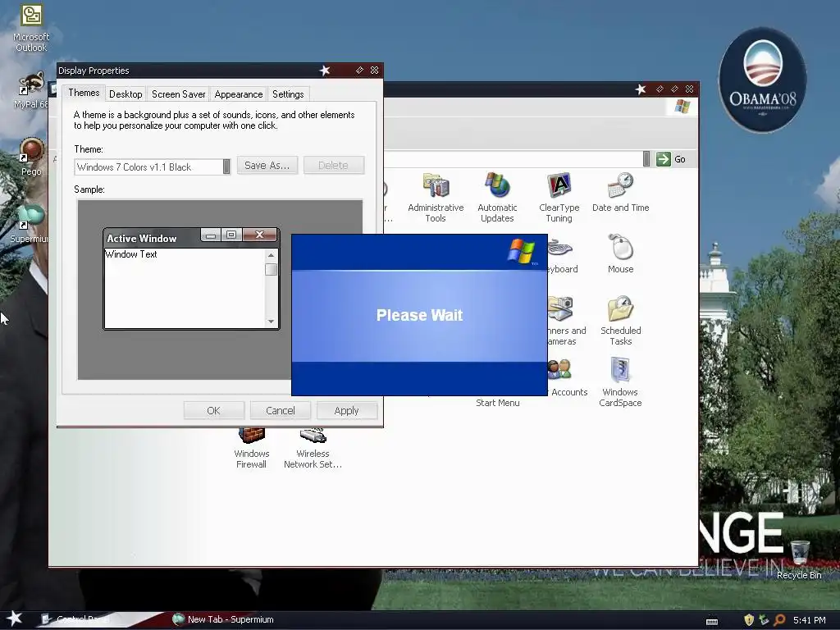Screen dimensions: 840x630
Task: Open Scheduled Tasks icon
Action: point(620,321)
